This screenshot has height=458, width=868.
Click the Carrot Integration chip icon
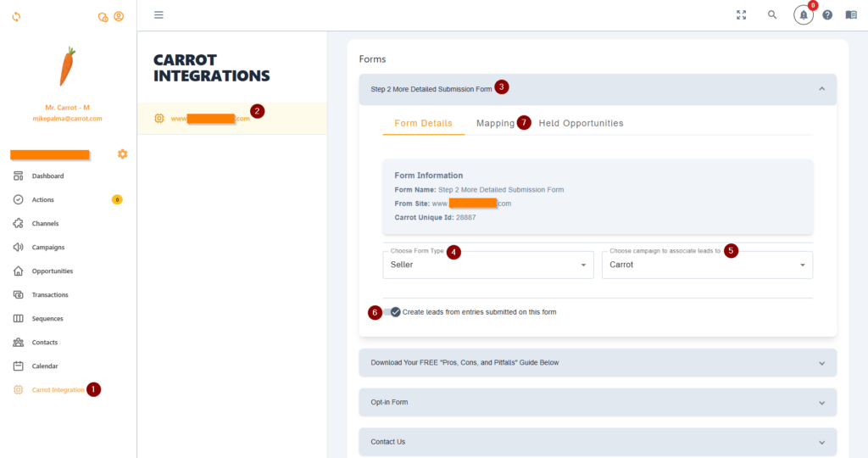coord(19,390)
